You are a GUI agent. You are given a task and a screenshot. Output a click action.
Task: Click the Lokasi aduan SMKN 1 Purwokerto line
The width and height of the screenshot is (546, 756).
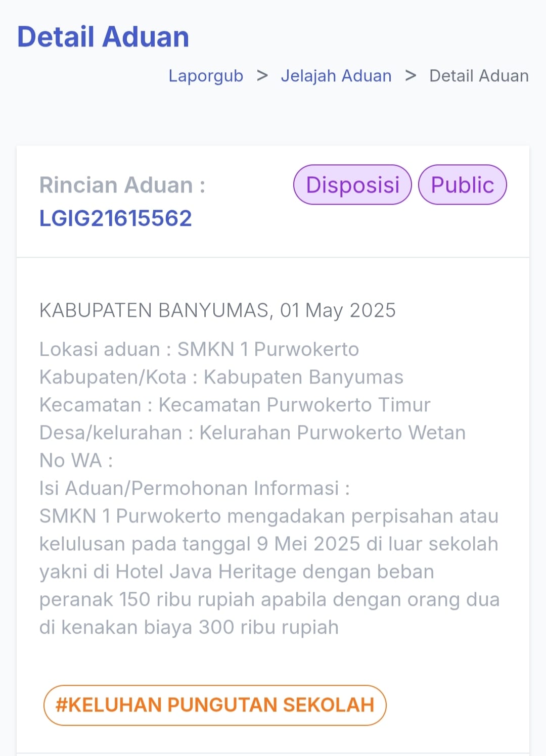coord(199,349)
